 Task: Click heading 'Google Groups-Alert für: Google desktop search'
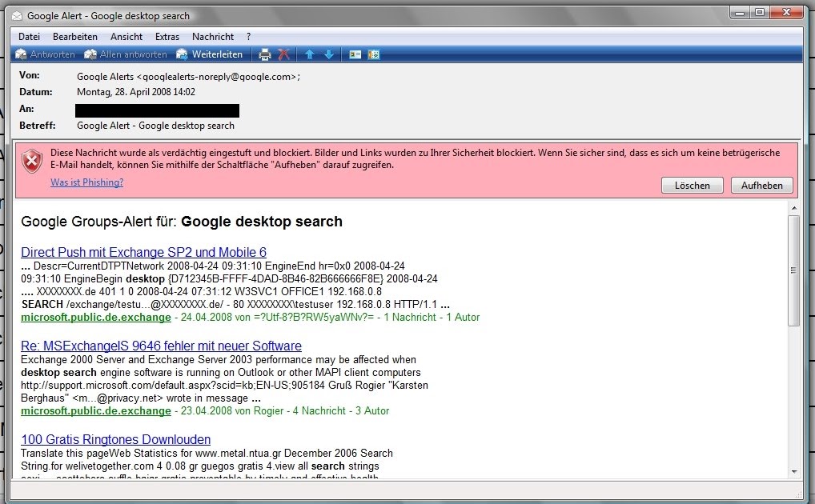(182, 222)
